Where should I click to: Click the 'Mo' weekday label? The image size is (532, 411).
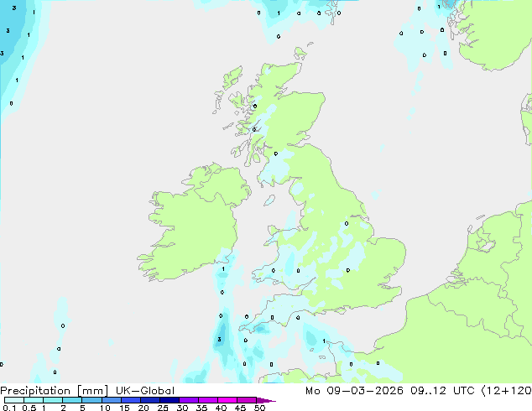pos(312,391)
